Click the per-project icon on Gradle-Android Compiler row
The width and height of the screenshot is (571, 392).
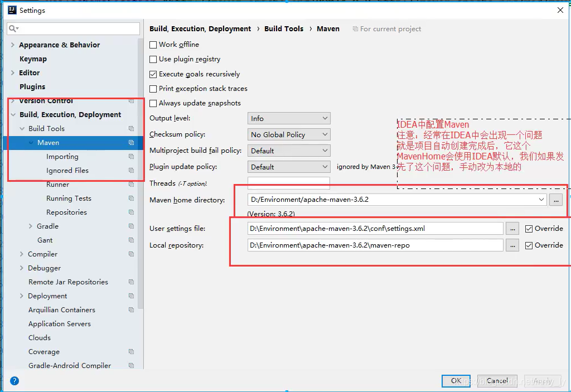pyautogui.click(x=131, y=365)
